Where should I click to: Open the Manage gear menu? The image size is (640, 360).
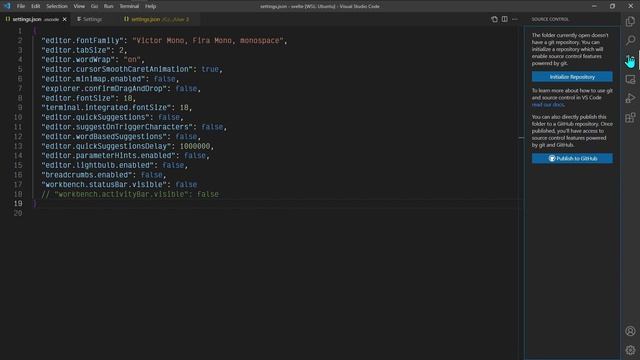[630, 350]
